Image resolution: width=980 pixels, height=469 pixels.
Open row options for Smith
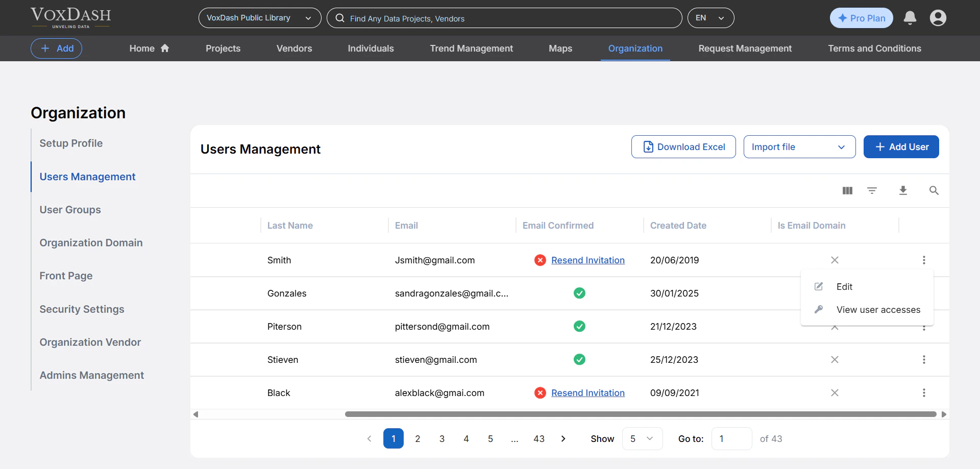[924, 260]
